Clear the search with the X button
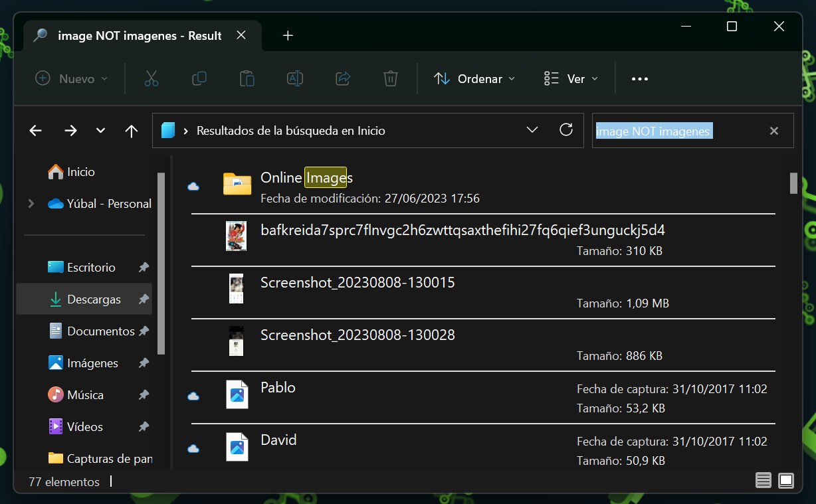Image resolution: width=816 pixels, height=504 pixels. click(x=773, y=131)
